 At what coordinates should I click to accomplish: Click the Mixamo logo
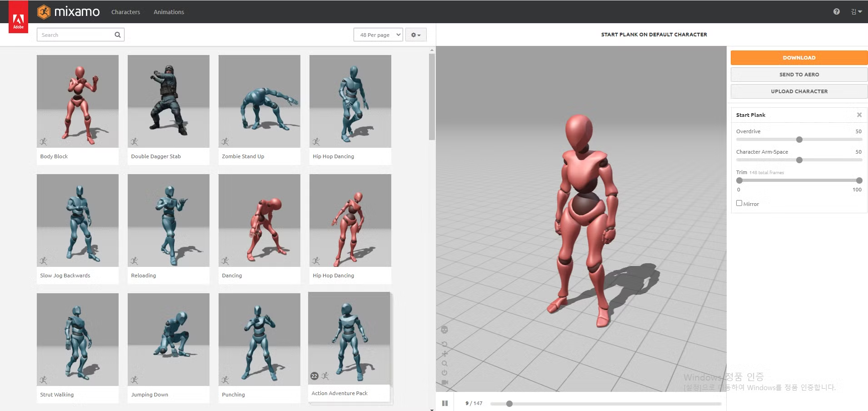[68, 12]
